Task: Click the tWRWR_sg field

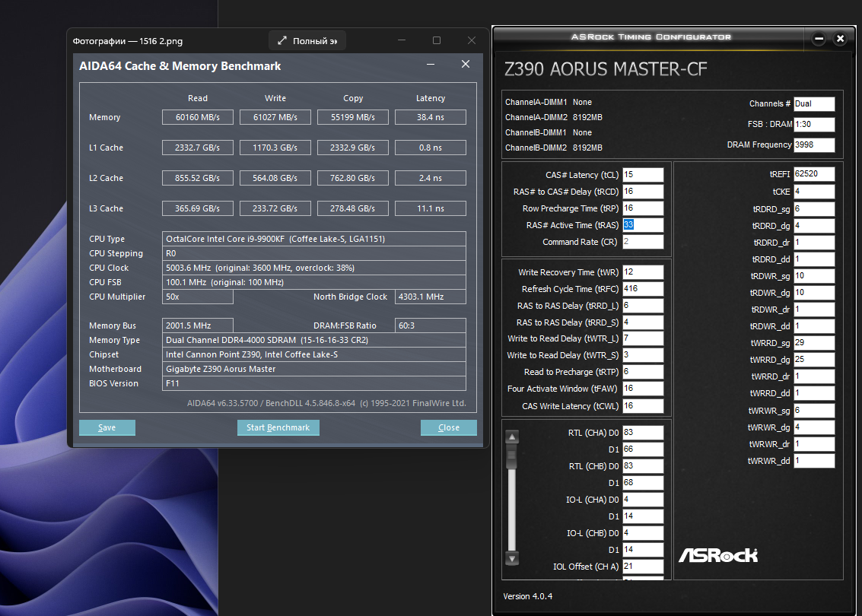Action: [x=814, y=411]
